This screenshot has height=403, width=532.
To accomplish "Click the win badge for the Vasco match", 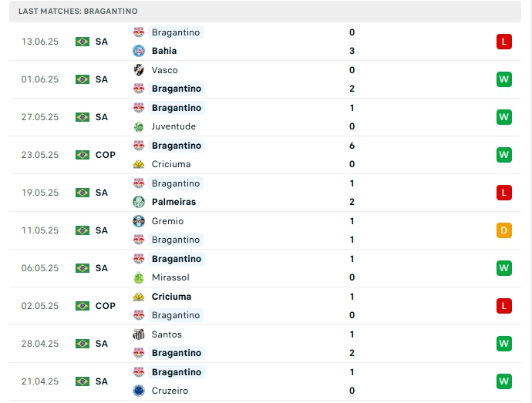I will [x=504, y=79].
